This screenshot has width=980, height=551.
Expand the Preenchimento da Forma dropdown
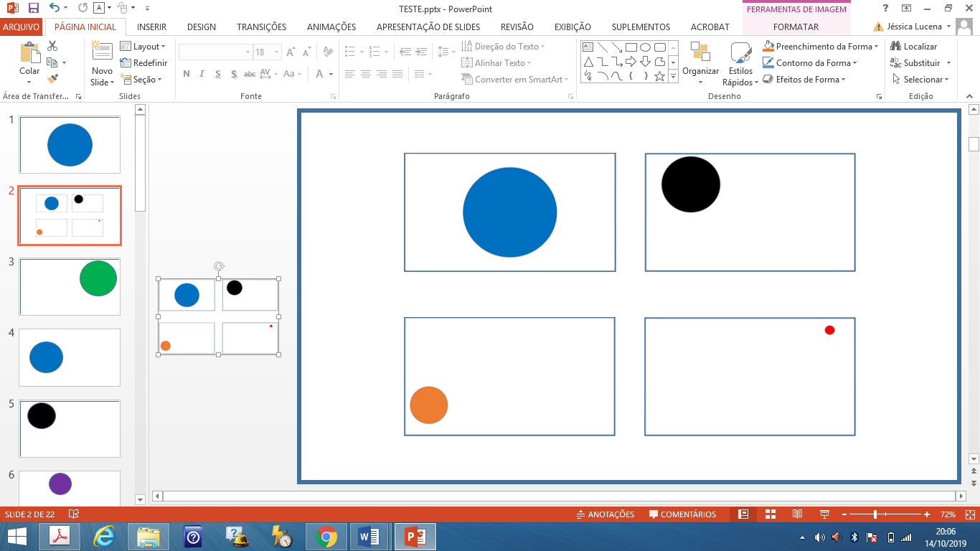[876, 47]
